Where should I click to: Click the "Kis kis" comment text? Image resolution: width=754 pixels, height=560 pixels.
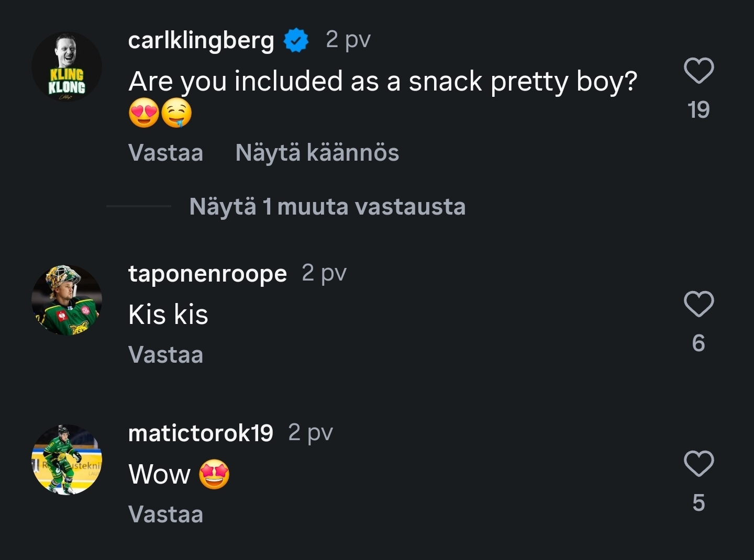point(168,315)
